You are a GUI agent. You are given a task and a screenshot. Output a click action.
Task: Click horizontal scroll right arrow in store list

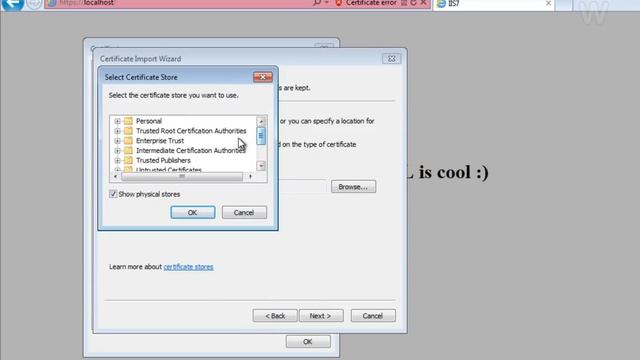(x=250, y=177)
